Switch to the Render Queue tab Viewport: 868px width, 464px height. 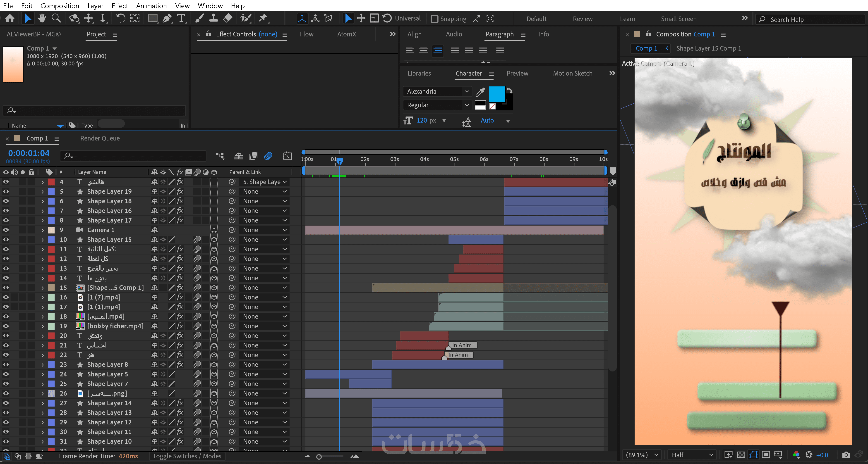click(100, 138)
